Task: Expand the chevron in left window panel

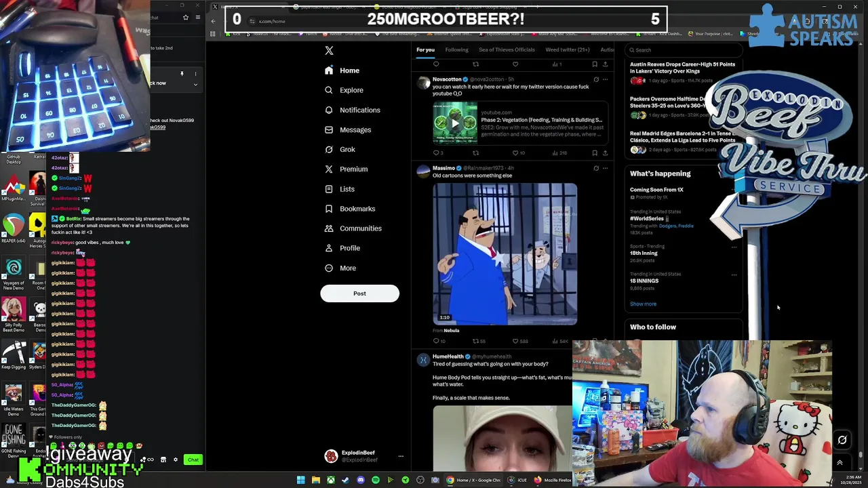Action: tap(195, 85)
